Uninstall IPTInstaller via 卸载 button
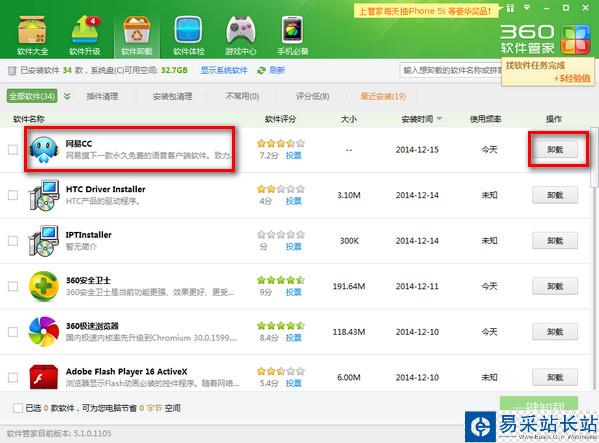The image size is (599, 443). 555,241
